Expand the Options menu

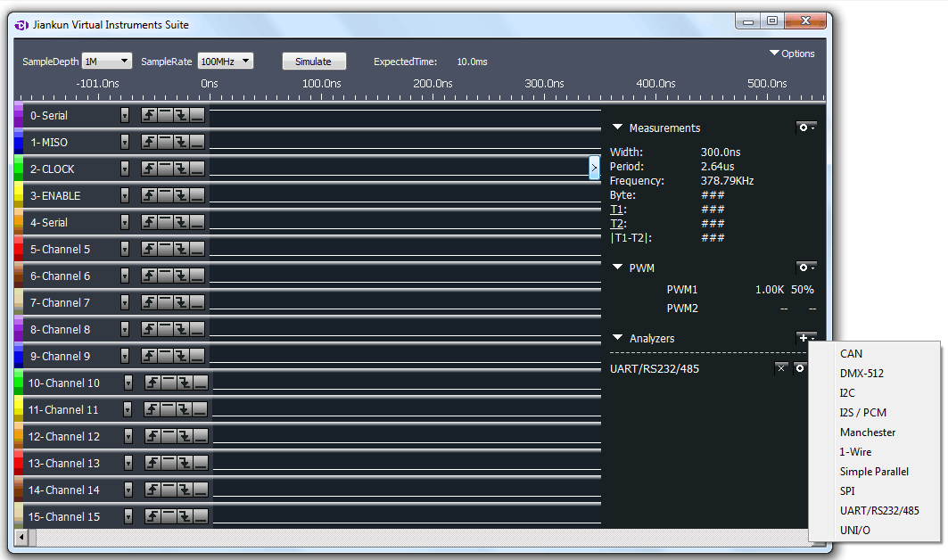click(x=792, y=54)
